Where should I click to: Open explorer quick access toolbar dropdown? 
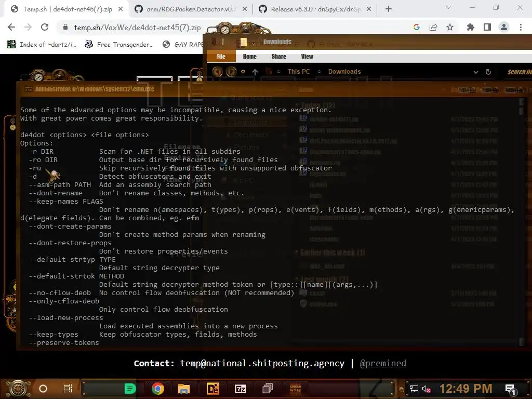[x=253, y=42]
